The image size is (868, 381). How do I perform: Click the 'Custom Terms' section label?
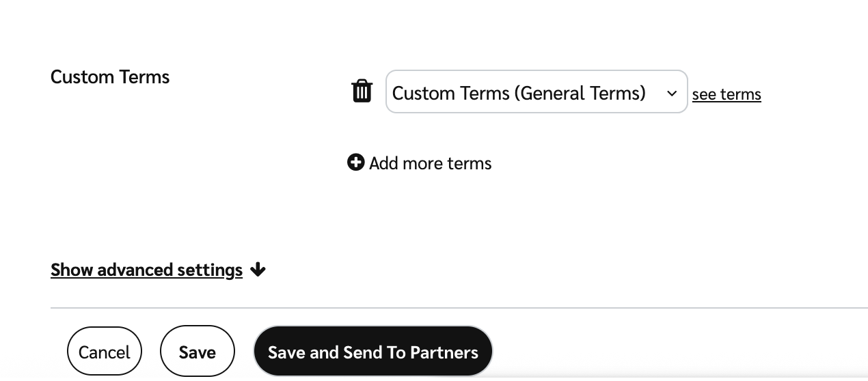[110, 76]
